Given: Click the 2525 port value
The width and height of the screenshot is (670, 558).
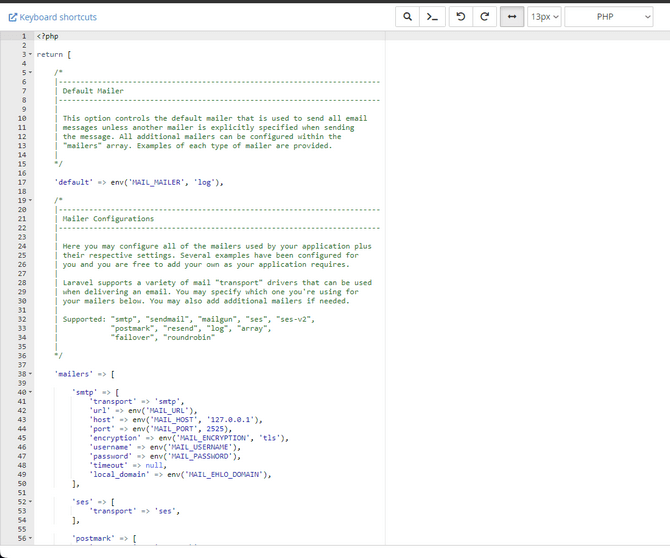Looking at the screenshot, I should 215,429.
